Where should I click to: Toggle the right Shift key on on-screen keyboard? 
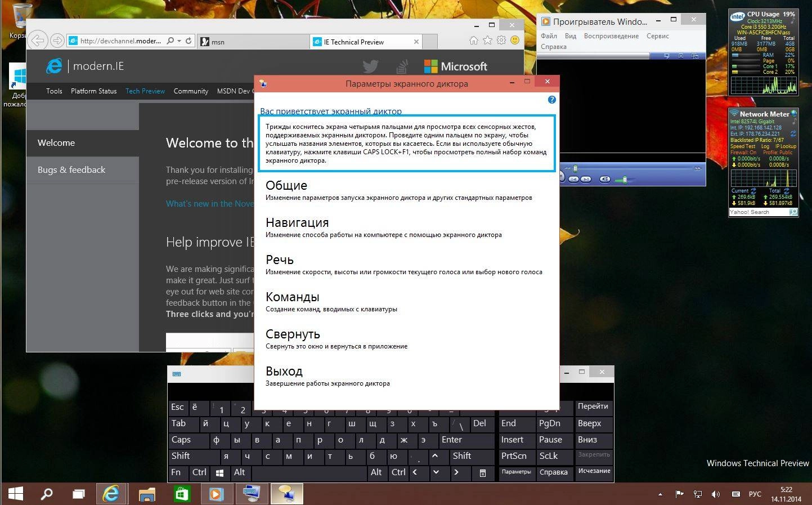pyautogui.click(x=472, y=457)
